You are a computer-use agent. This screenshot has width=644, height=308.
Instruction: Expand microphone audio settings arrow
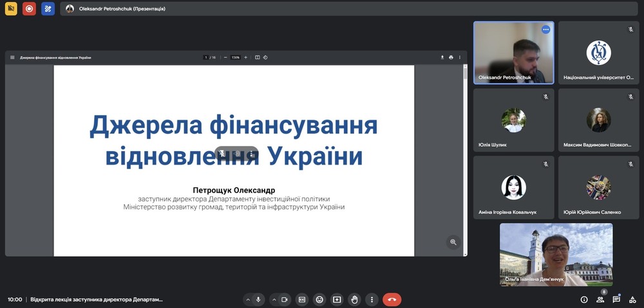click(x=248, y=300)
